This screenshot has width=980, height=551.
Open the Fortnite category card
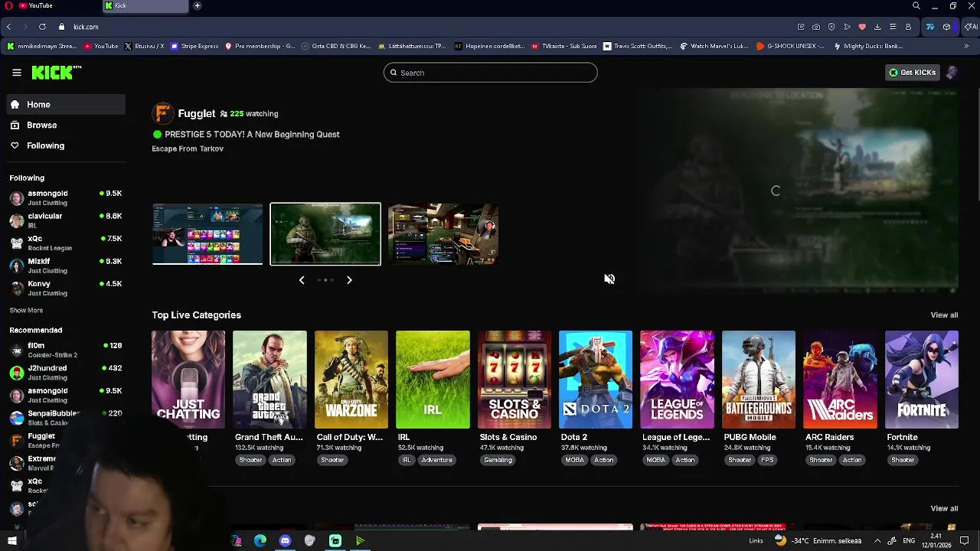(922, 380)
